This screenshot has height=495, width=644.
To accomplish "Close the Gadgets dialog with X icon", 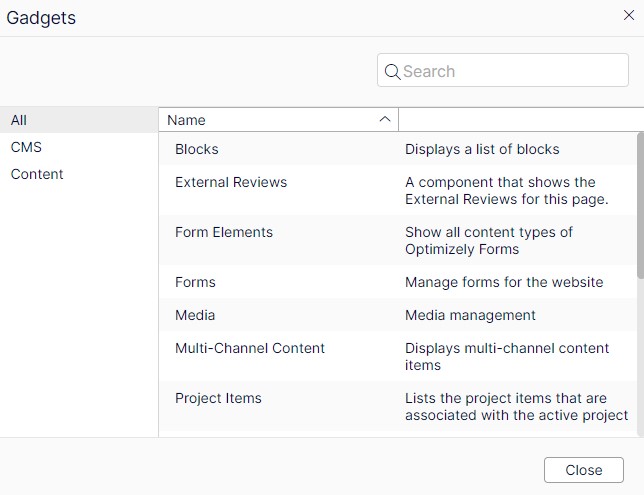I will tap(628, 14).
